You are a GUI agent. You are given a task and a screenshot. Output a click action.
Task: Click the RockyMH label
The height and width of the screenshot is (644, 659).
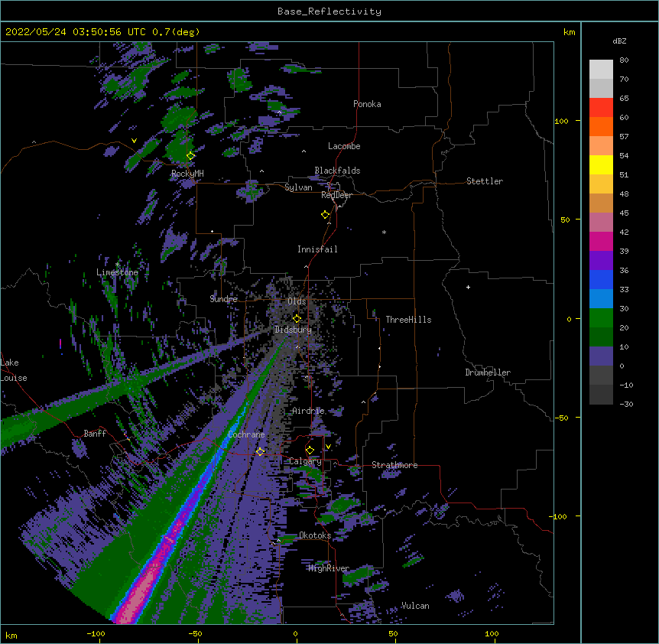pyautogui.click(x=187, y=174)
